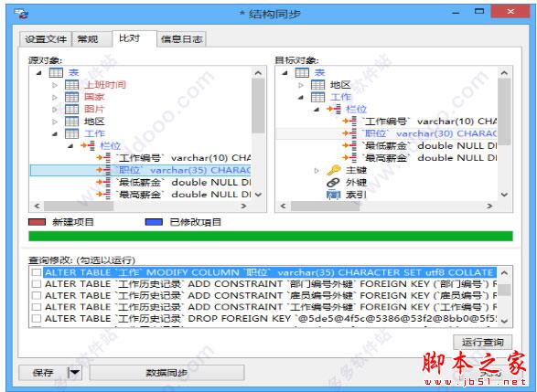
Task: Click the 表 table icon in target objects
Action: [302, 72]
